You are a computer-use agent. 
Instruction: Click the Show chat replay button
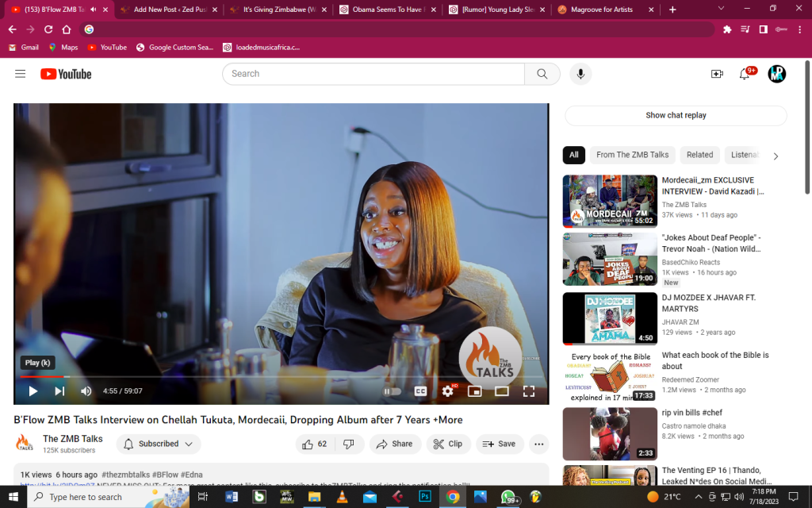pos(676,115)
